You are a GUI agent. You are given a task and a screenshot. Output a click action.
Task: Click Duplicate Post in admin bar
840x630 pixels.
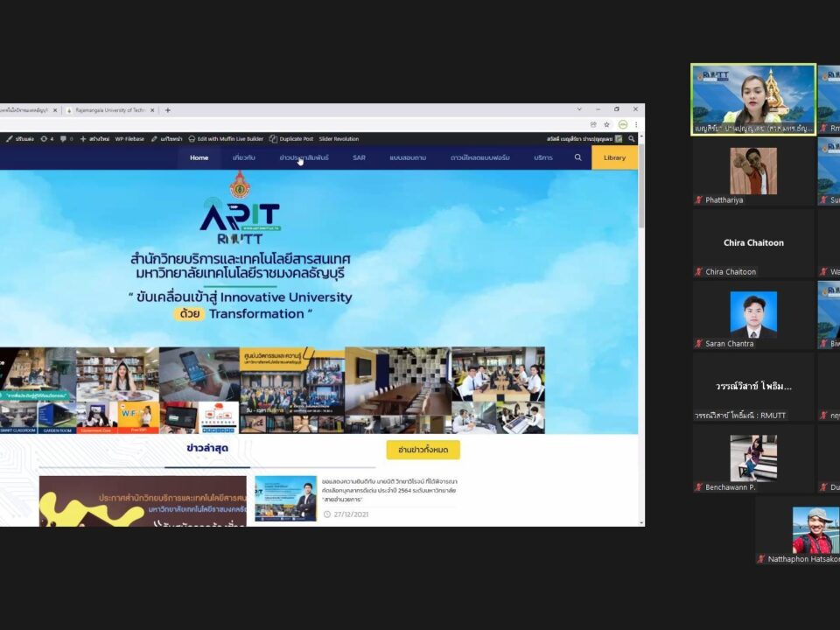click(x=291, y=139)
